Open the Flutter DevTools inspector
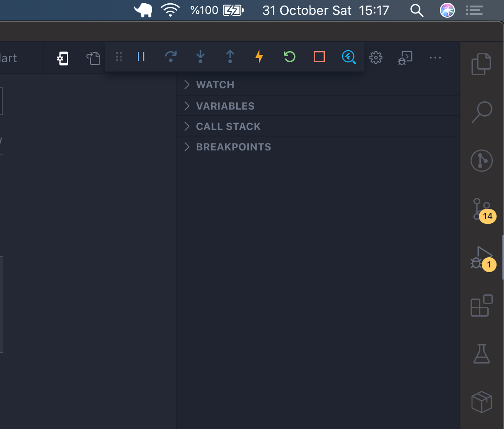The width and height of the screenshot is (504, 429). (349, 57)
